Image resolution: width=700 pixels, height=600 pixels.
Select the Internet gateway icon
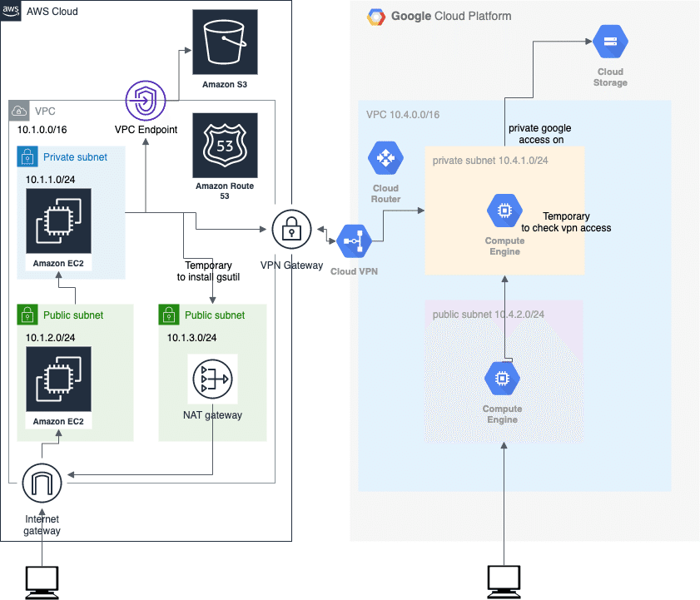[x=42, y=483]
